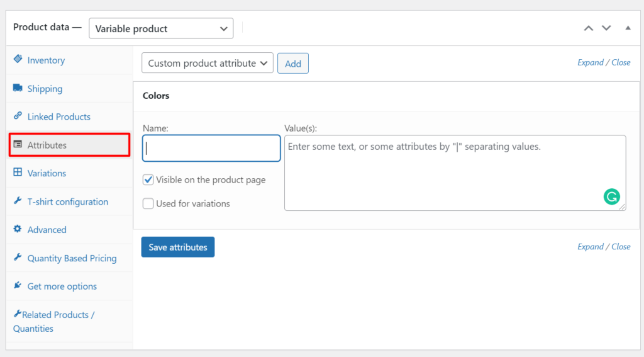Click the Inventory tag icon
Screen dimensions: 644x357
point(18,60)
